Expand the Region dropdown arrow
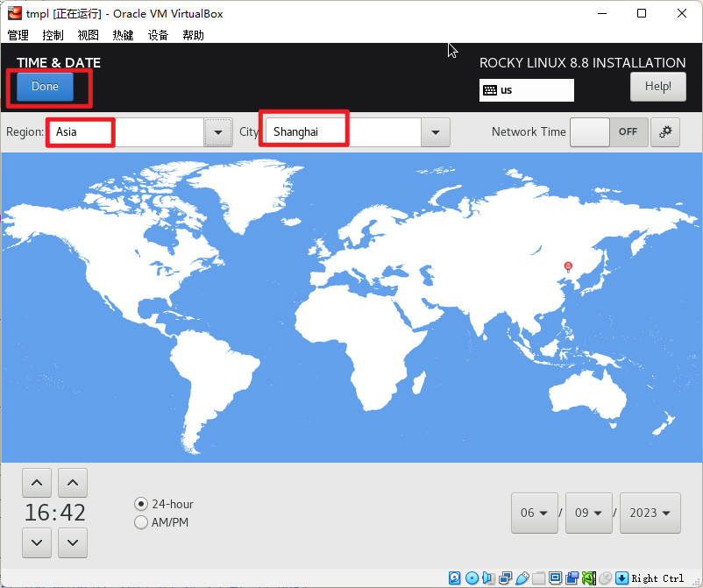 point(218,132)
